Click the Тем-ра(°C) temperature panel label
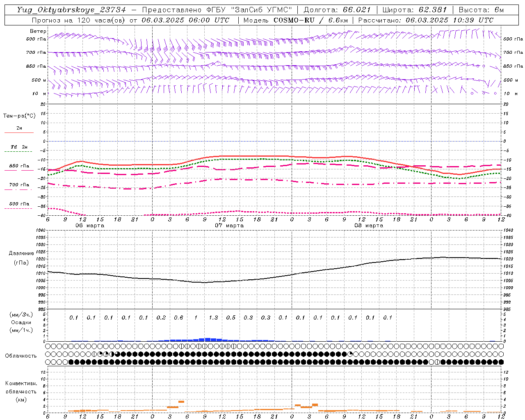 pyautogui.click(x=19, y=116)
